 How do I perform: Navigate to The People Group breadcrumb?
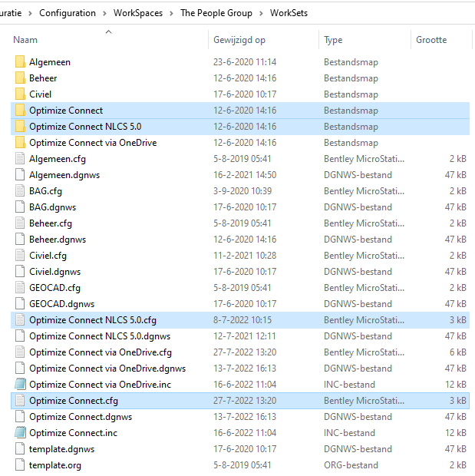point(216,13)
